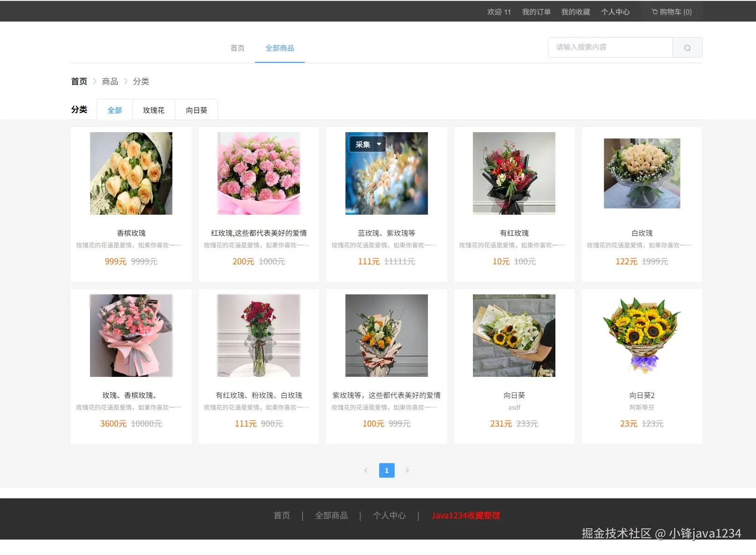The width and height of the screenshot is (756, 555).
Task: Open the 紫玫瑰等 bouquet image
Action: coord(387,336)
